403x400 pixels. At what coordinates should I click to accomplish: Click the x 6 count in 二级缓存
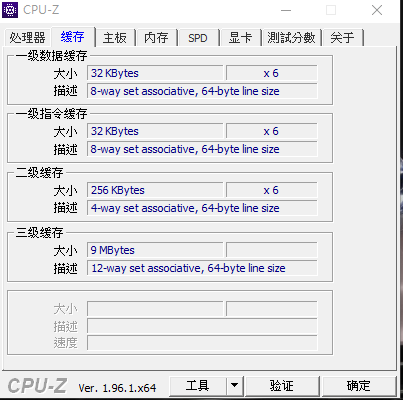click(271, 190)
